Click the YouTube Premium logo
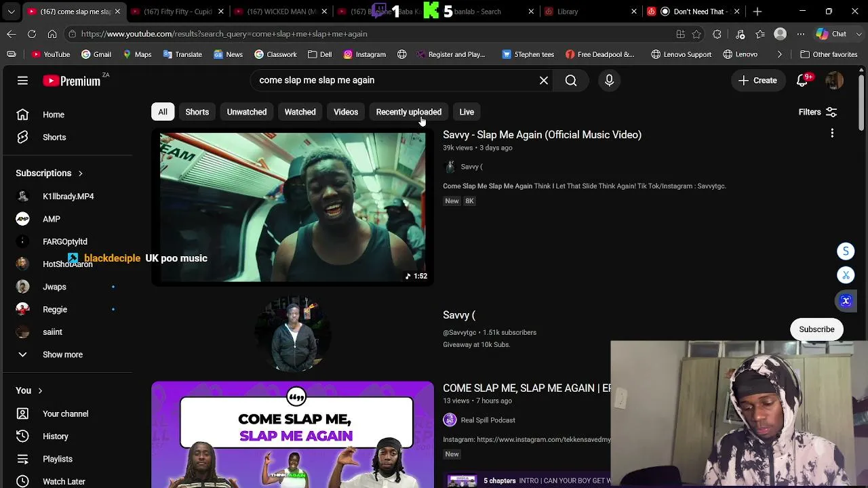Viewport: 868px width, 488px height. [71, 81]
